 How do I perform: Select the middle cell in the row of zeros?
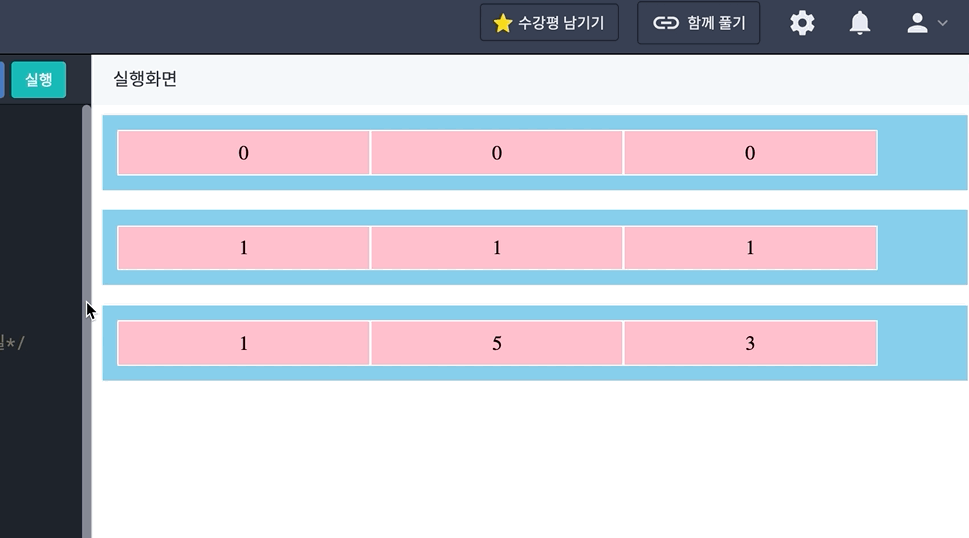coord(497,153)
